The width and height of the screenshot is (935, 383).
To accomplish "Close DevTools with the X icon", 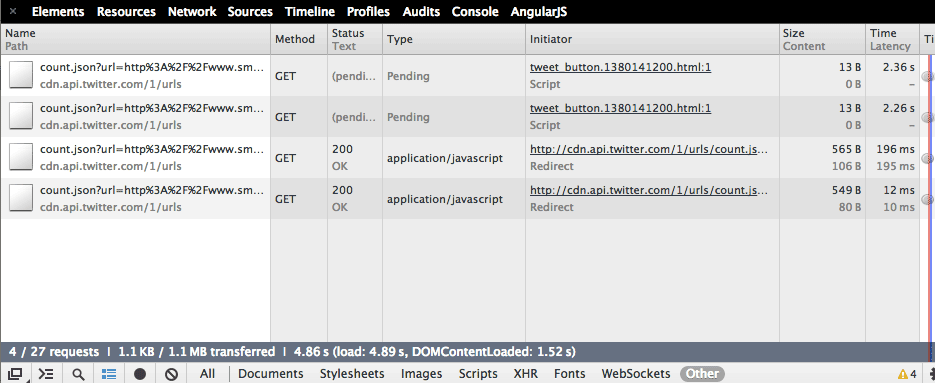I will tap(13, 11).
